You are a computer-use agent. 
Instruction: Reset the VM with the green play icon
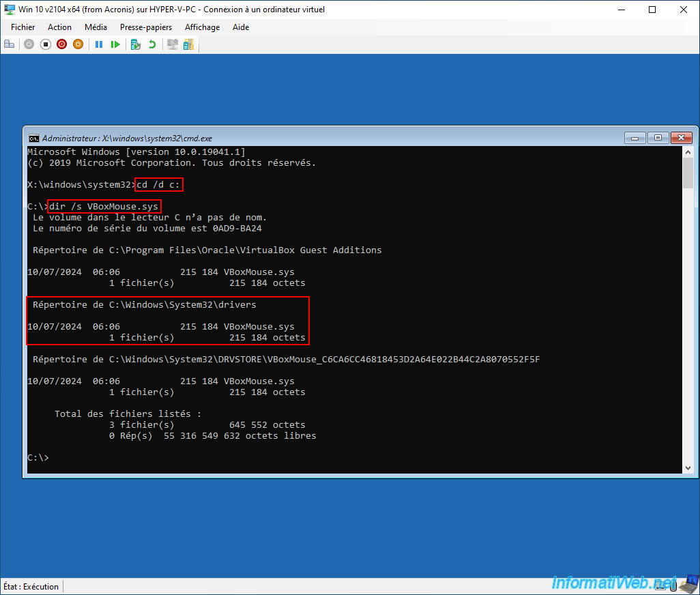(115, 44)
